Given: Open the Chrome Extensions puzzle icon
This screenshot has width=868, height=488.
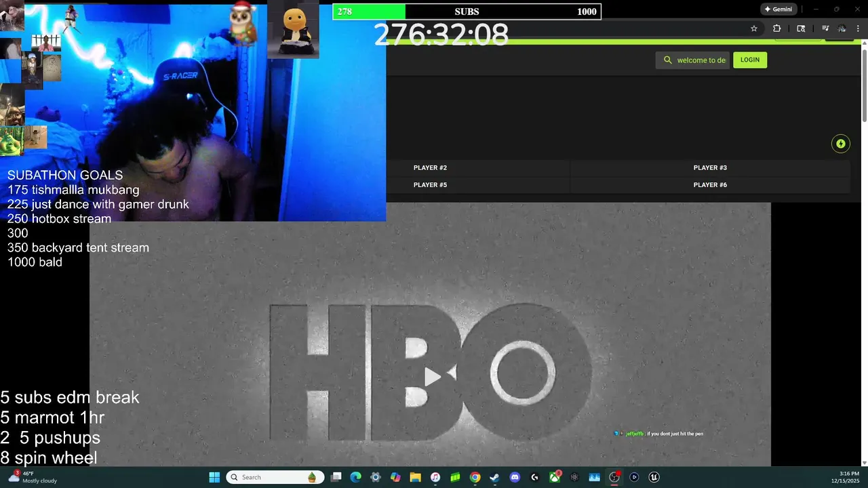Looking at the screenshot, I should 777,28.
